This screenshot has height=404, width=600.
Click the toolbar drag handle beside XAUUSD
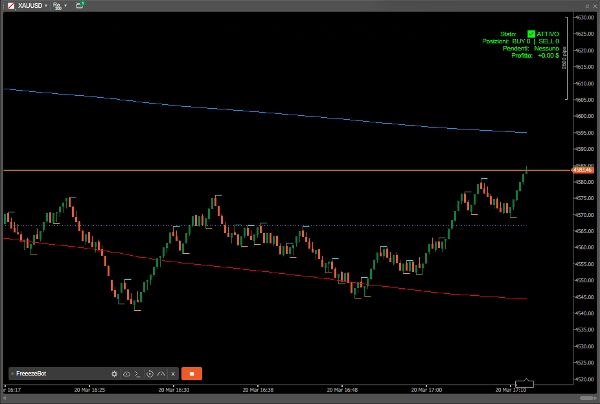pyautogui.click(x=3, y=6)
